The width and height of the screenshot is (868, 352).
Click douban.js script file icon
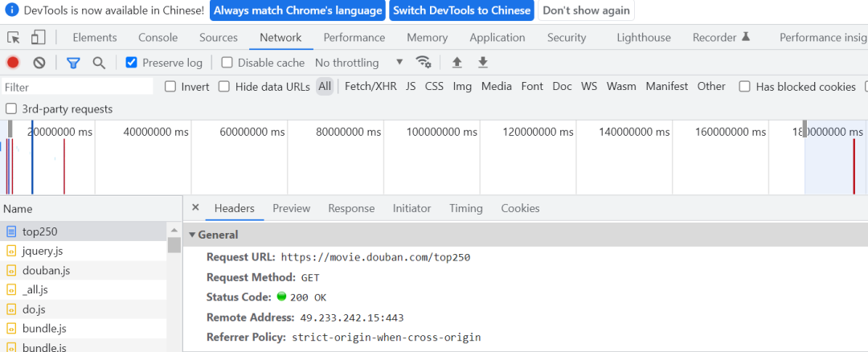(11, 271)
